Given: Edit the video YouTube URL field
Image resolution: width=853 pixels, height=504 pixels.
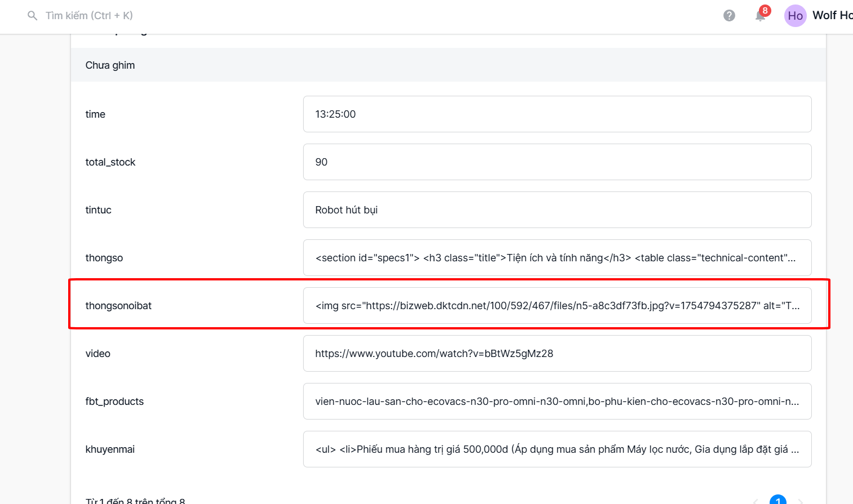Looking at the screenshot, I should tap(557, 354).
